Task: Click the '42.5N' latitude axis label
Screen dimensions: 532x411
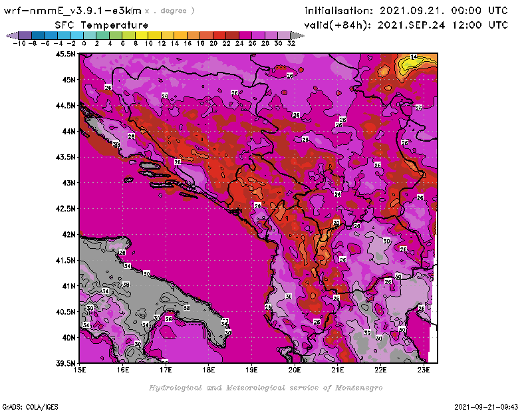Action: (65, 208)
